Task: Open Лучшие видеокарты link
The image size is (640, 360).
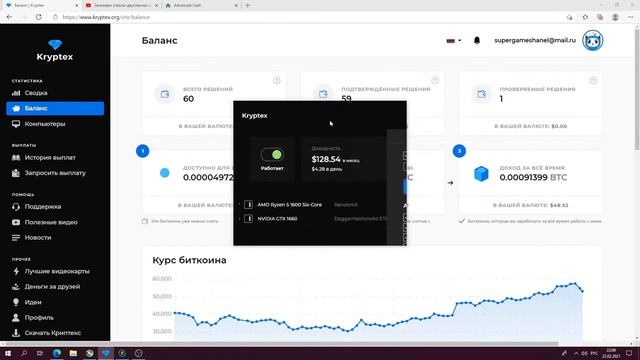Action: coord(57,271)
